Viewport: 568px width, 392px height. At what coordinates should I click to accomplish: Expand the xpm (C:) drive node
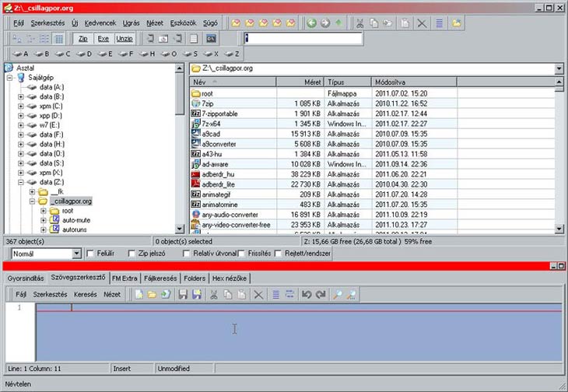pos(21,107)
